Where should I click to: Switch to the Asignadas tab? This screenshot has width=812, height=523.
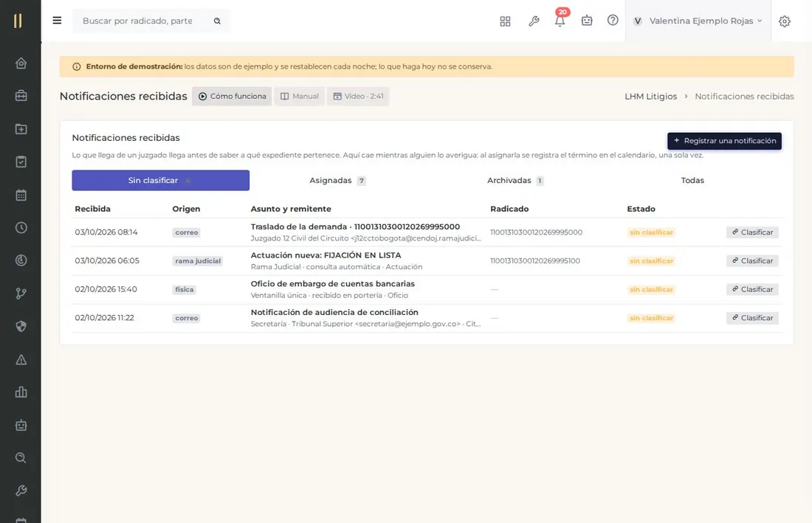(x=337, y=180)
